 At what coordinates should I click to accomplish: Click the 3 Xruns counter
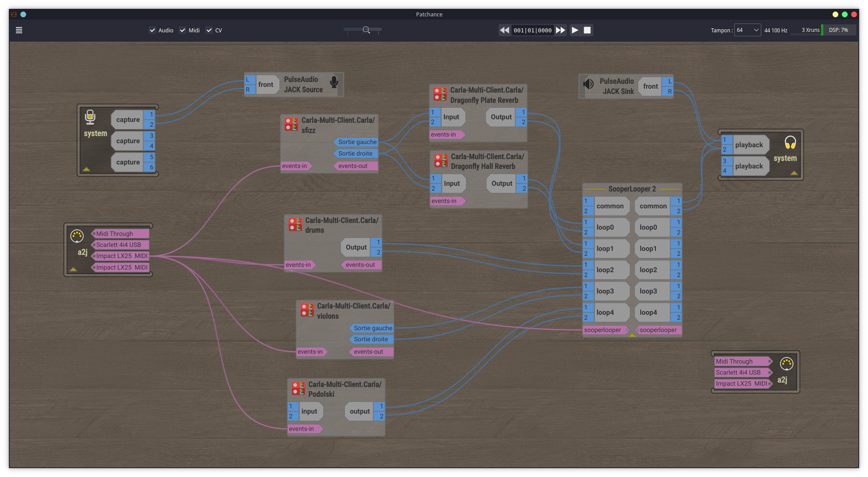pyautogui.click(x=810, y=30)
